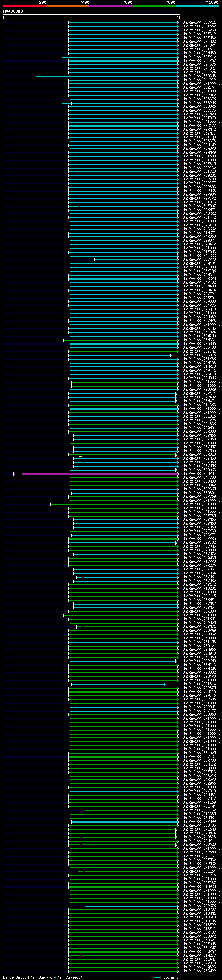
Task: Select the UniRef100_B4F733 label
Action: tap(199, 477)
